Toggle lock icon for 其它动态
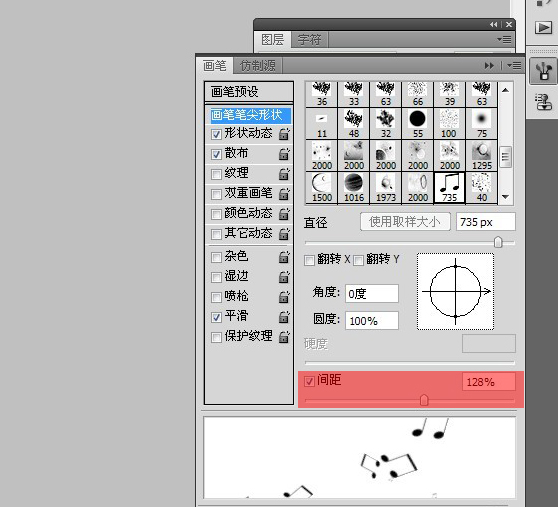The image size is (558, 507). coord(284,233)
